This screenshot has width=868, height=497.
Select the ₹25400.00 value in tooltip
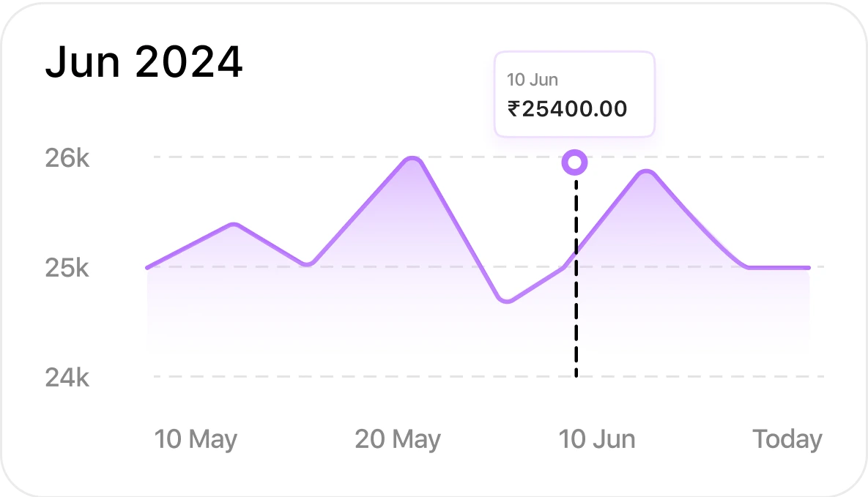click(568, 109)
